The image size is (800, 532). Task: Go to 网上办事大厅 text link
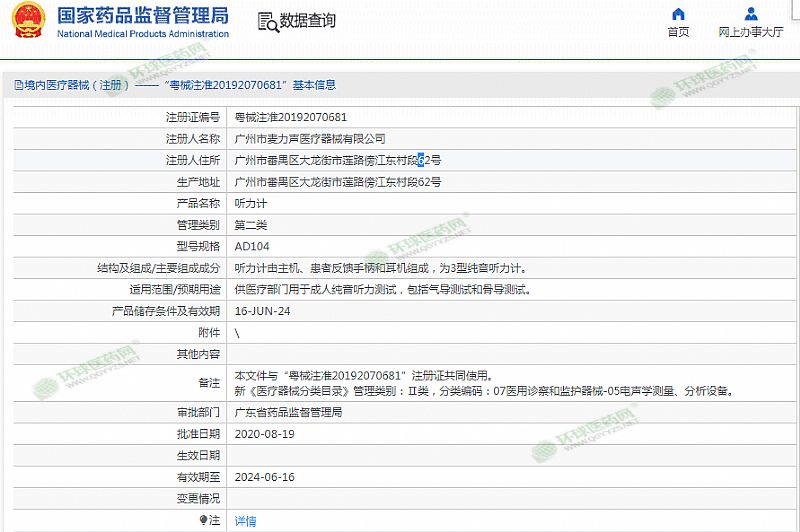(751, 32)
